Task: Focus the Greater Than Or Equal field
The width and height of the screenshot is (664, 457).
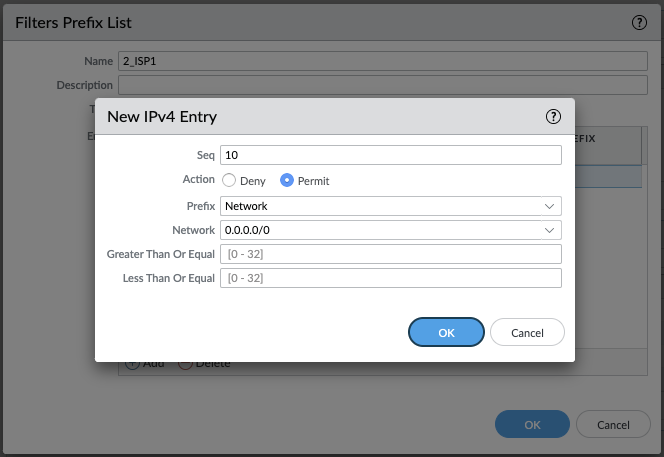Action: [x=390, y=254]
